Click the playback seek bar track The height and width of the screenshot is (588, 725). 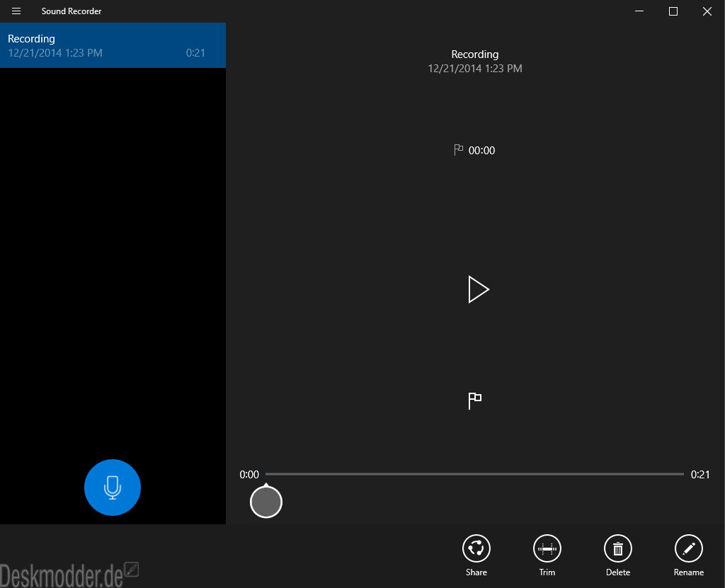click(x=474, y=474)
